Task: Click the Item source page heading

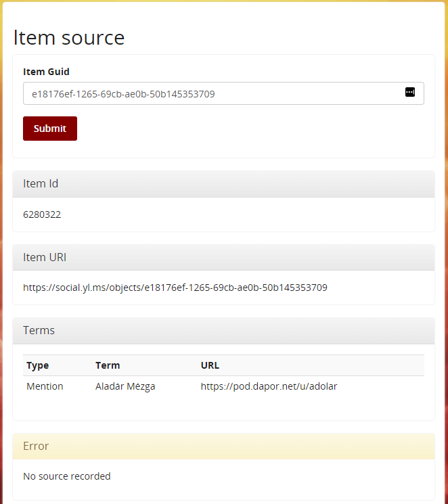Action: (69, 37)
